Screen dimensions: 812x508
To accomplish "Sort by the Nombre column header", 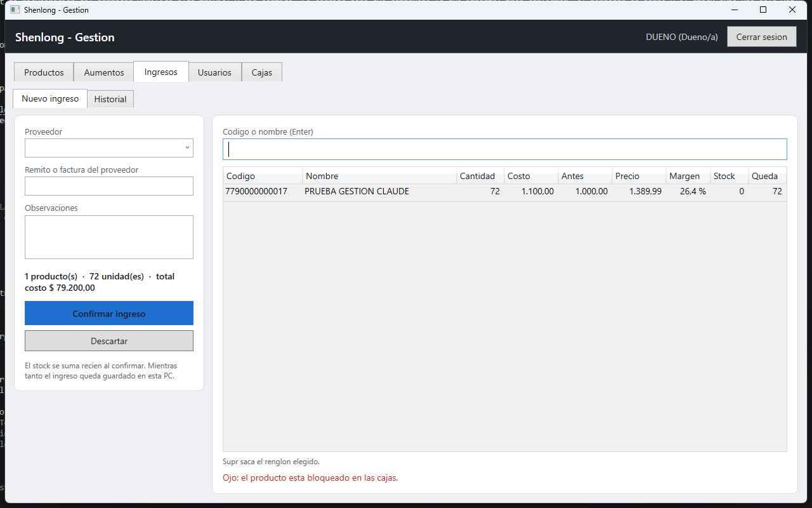I will tap(379, 176).
